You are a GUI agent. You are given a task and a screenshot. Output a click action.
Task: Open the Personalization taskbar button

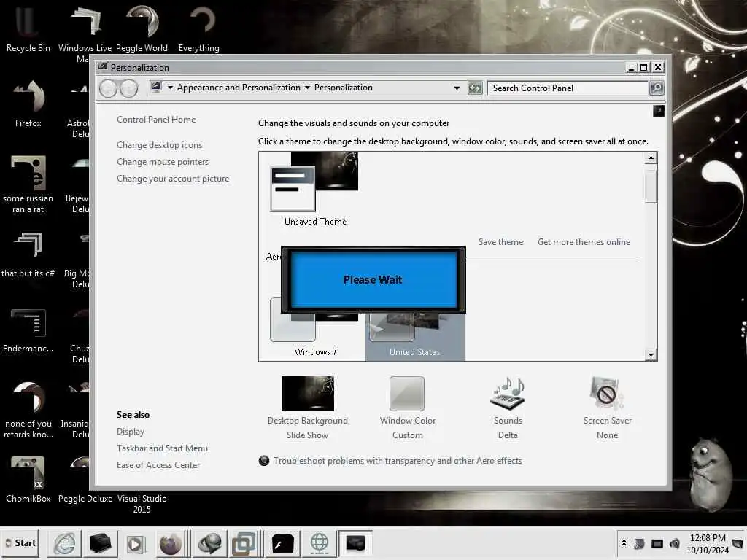(x=355, y=543)
